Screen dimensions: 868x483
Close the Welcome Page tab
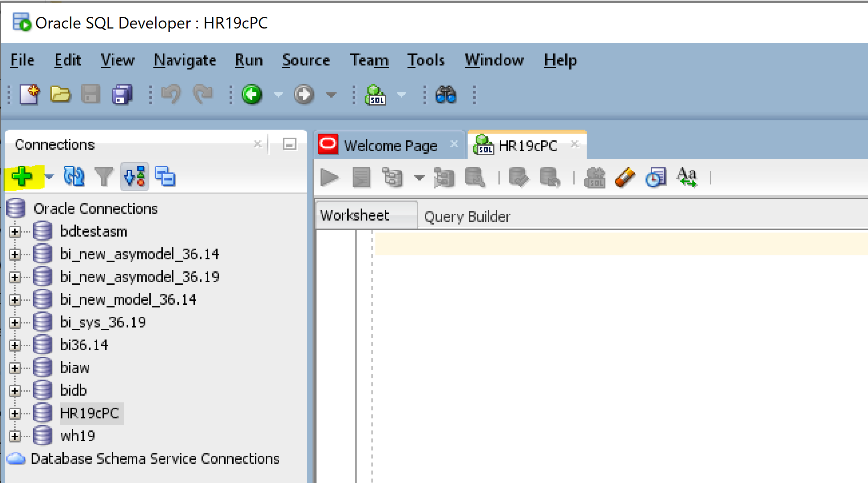pyautogui.click(x=454, y=144)
